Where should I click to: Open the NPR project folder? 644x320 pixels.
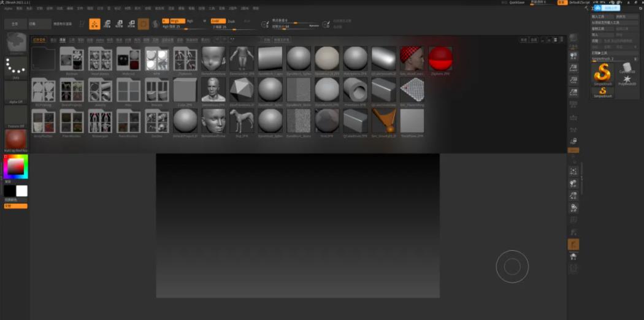pyautogui.click(x=157, y=60)
